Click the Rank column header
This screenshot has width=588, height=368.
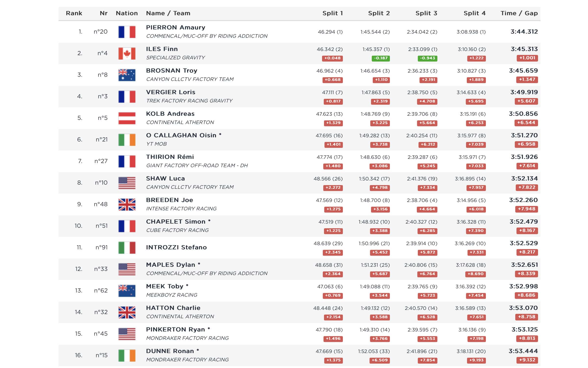click(74, 13)
